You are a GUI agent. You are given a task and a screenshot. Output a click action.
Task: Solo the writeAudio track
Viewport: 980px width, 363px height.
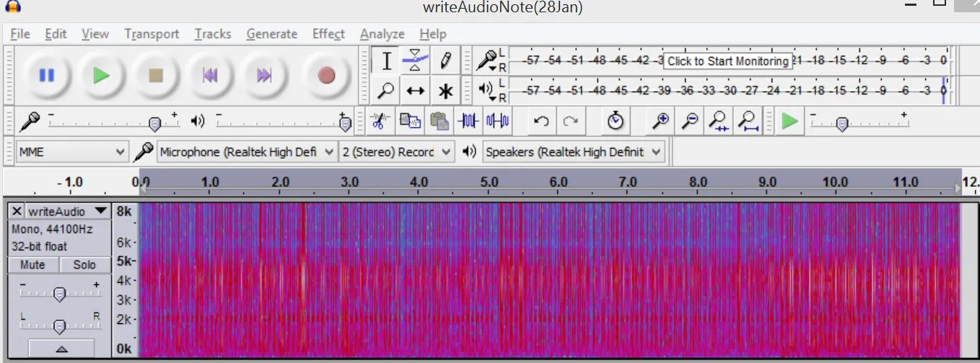pos(84,265)
